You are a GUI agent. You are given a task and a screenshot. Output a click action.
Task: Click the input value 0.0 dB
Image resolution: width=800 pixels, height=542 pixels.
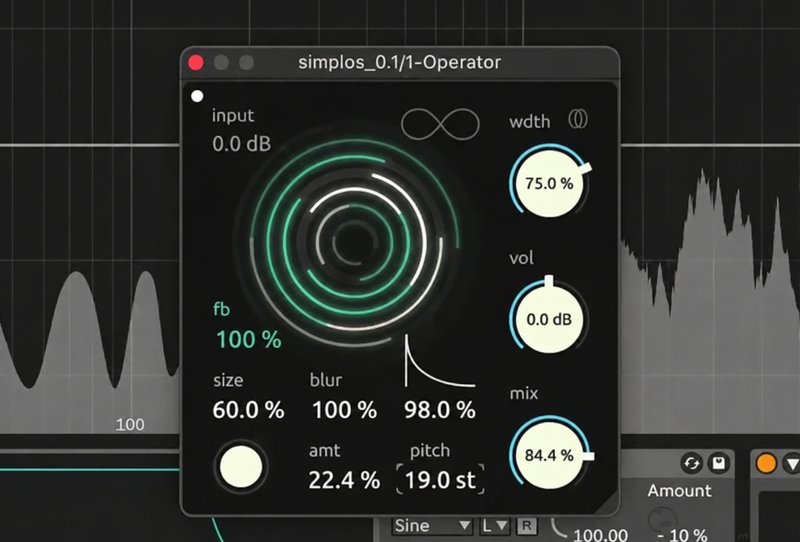(241, 144)
